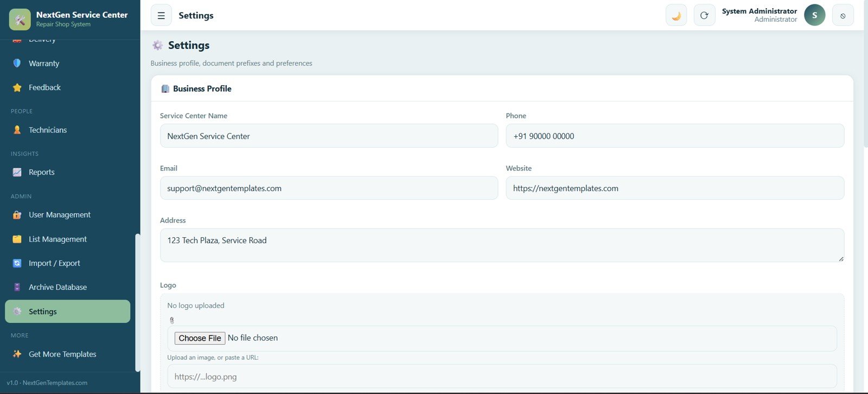This screenshot has height=394, width=868.
Task: Click the Service Center Name label
Action: click(194, 116)
